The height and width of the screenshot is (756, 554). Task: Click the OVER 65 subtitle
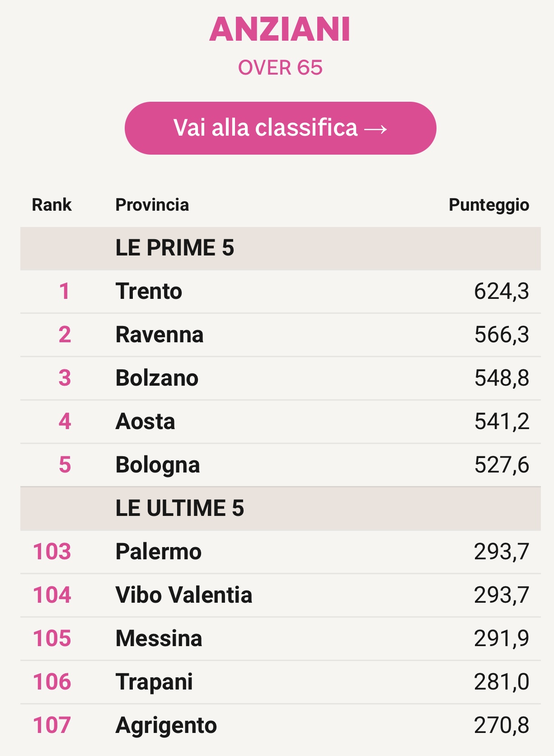coord(280,68)
